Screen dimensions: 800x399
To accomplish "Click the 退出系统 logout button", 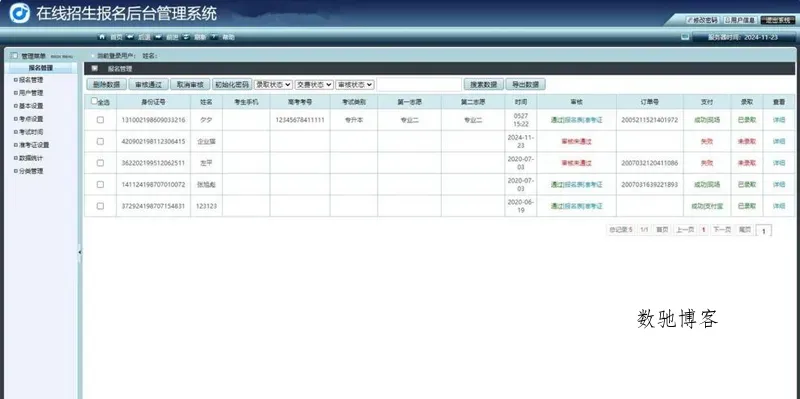I will (x=778, y=20).
